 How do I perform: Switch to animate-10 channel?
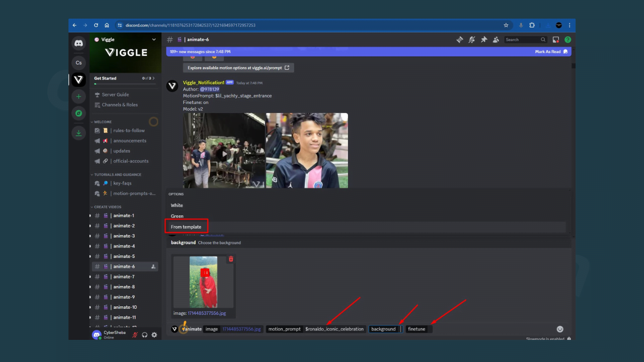tap(125, 307)
